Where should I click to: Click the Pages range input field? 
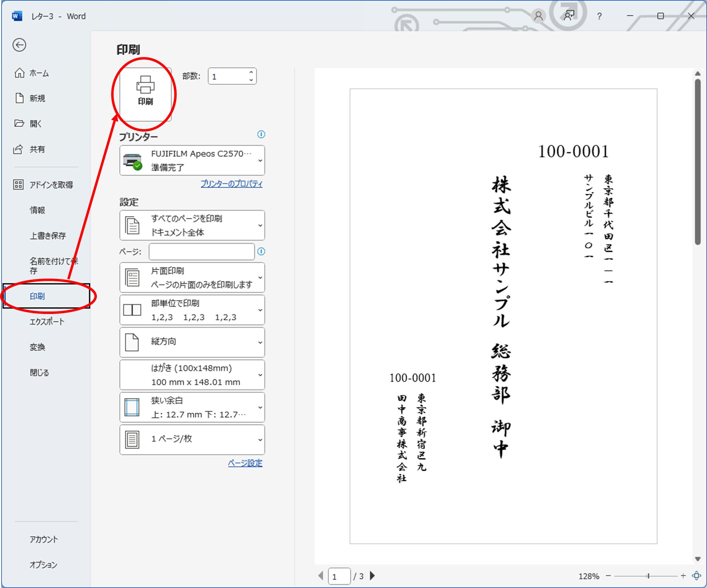(x=201, y=252)
